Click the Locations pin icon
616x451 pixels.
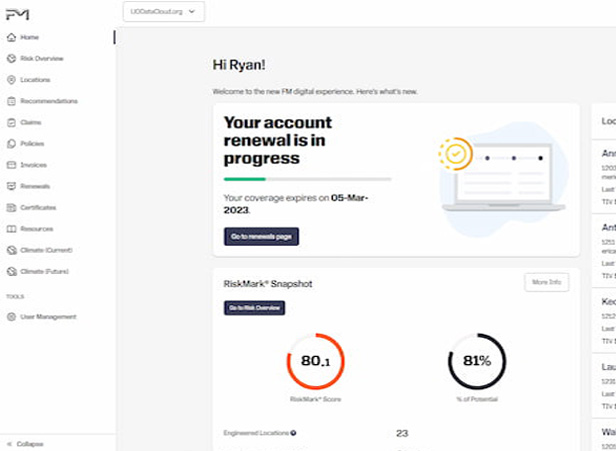(11, 80)
